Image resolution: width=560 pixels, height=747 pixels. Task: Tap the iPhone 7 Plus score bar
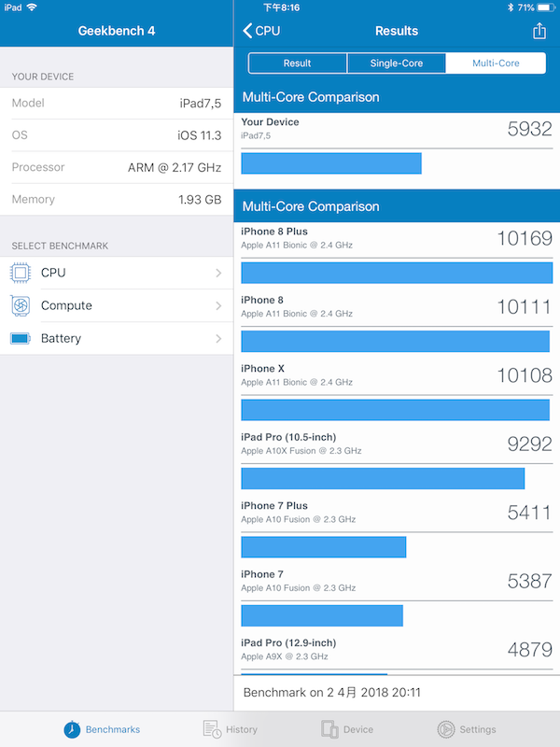tap(324, 547)
